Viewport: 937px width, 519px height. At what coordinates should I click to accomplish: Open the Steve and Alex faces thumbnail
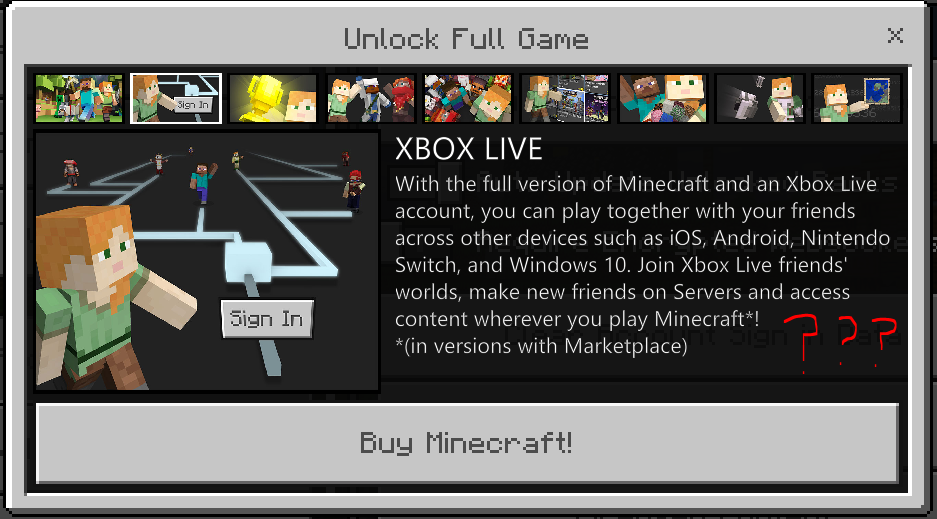[663, 99]
